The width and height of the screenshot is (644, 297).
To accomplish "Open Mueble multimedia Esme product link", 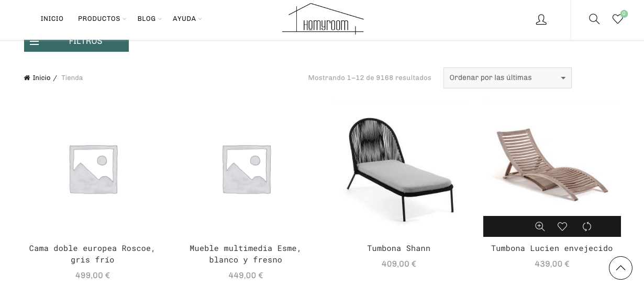I will pyautogui.click(x=246, y=254).
